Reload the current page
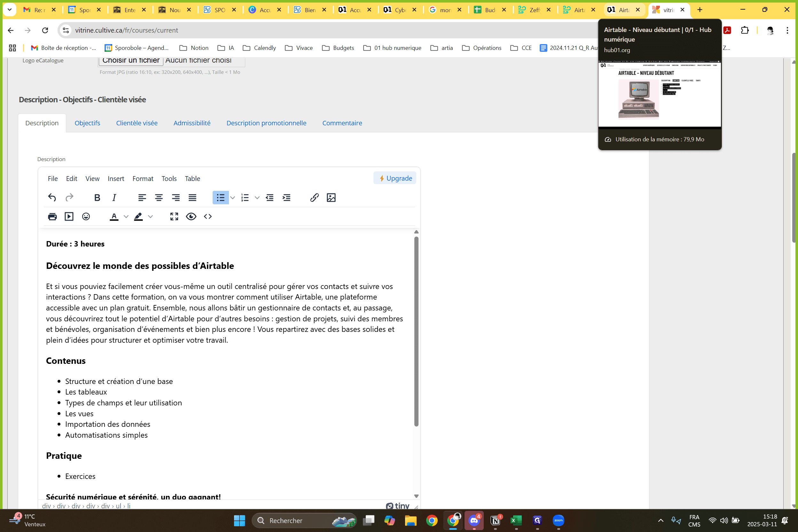The width and height of the screenshot is (798, 532). point(45,30)
